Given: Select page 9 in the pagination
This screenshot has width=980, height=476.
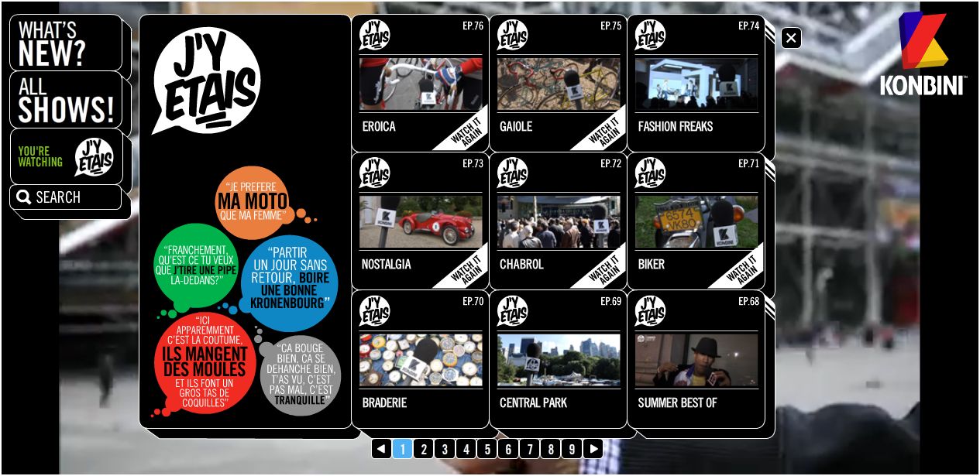Looking at the screenshot, I should pos(572,449).
